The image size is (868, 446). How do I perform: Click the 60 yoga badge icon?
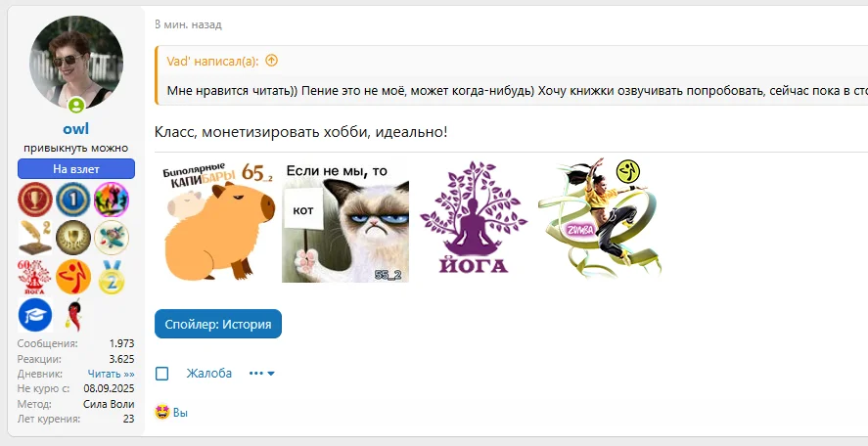[x=34, y=277]
